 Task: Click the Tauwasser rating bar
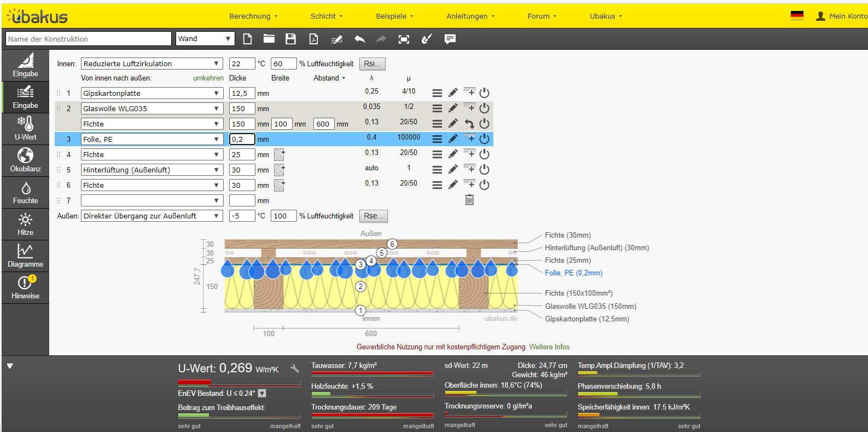pos(372,374)
